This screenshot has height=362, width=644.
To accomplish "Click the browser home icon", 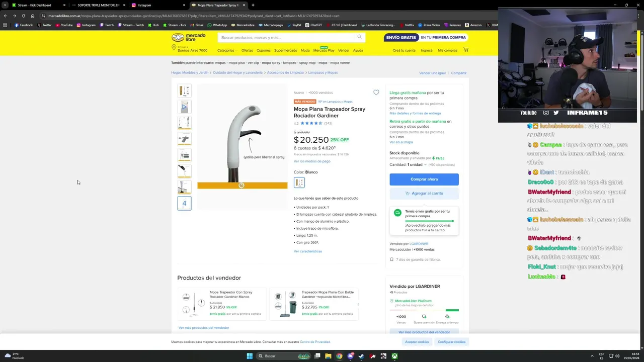I will pos(33,16).
